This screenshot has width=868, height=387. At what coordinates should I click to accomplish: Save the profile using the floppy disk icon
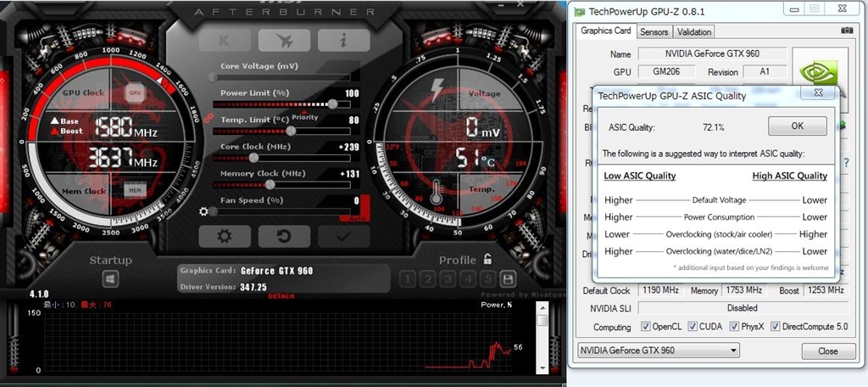tap(509, 279)
